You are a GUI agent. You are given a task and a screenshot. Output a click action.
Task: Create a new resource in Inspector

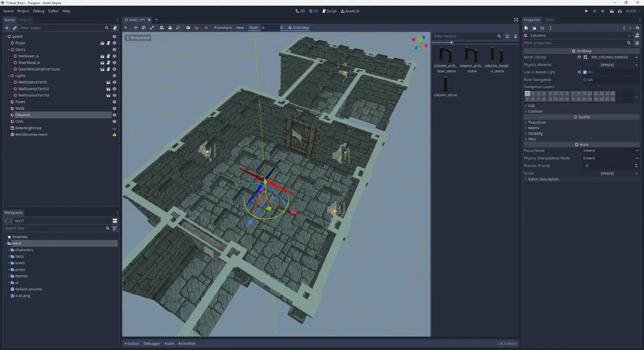(x=526, y=28)
